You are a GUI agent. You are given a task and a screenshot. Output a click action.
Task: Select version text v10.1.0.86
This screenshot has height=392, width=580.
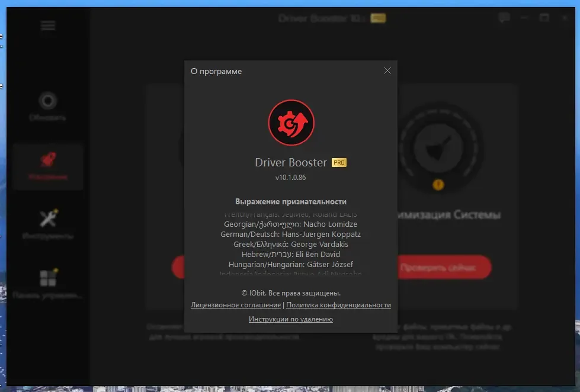click(291, 178)
